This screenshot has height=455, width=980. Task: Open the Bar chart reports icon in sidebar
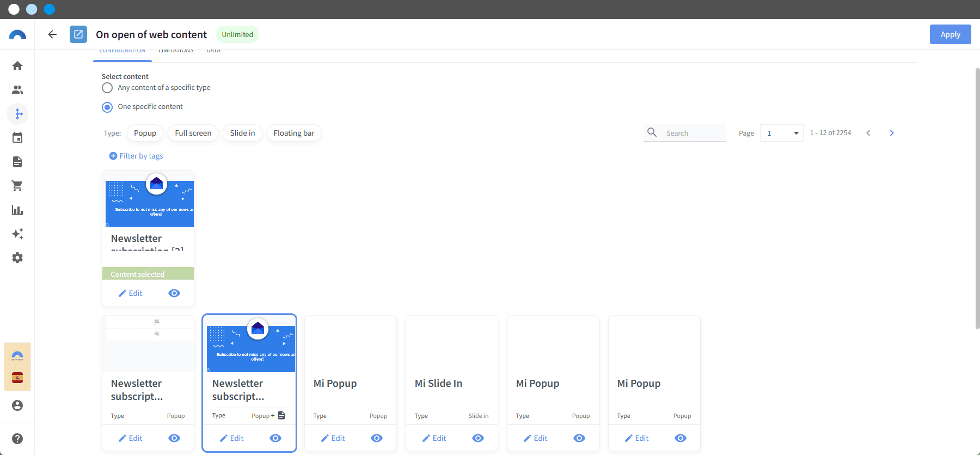pyautogui.click(x=17, y=210)
